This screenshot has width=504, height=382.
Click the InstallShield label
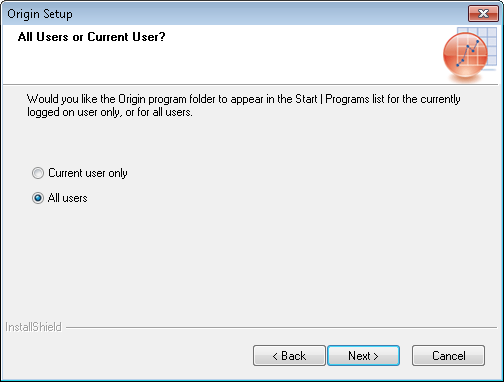point(33,327)
